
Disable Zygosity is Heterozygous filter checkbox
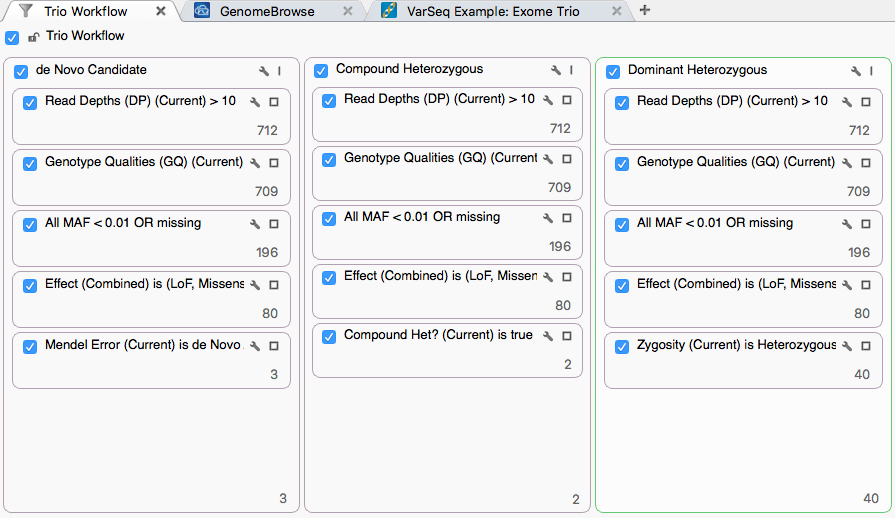pyautogui.click(x=622, y=346)
